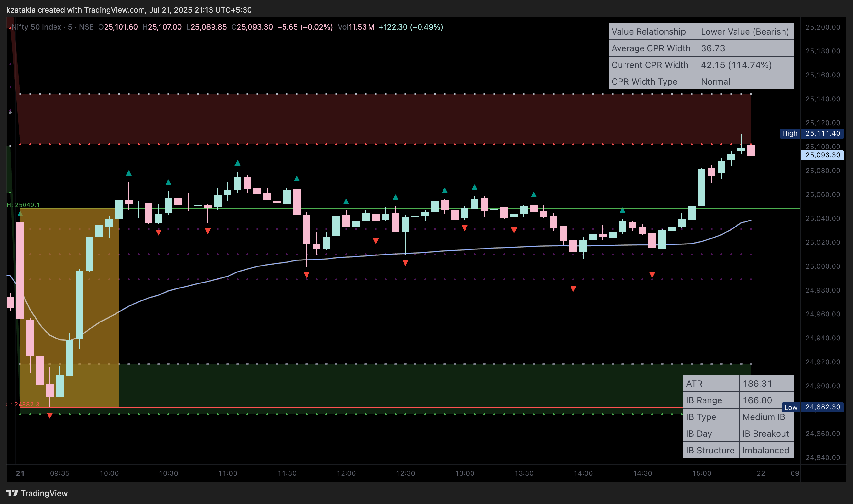Select the high value H25,107.00
This screenshot has height=504, width=853.
point(162,27)
